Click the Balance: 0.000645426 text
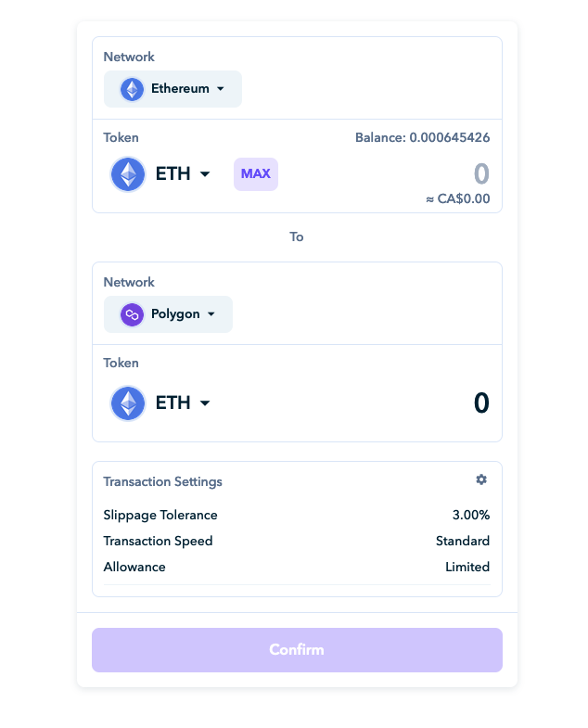 coord(422,137)
